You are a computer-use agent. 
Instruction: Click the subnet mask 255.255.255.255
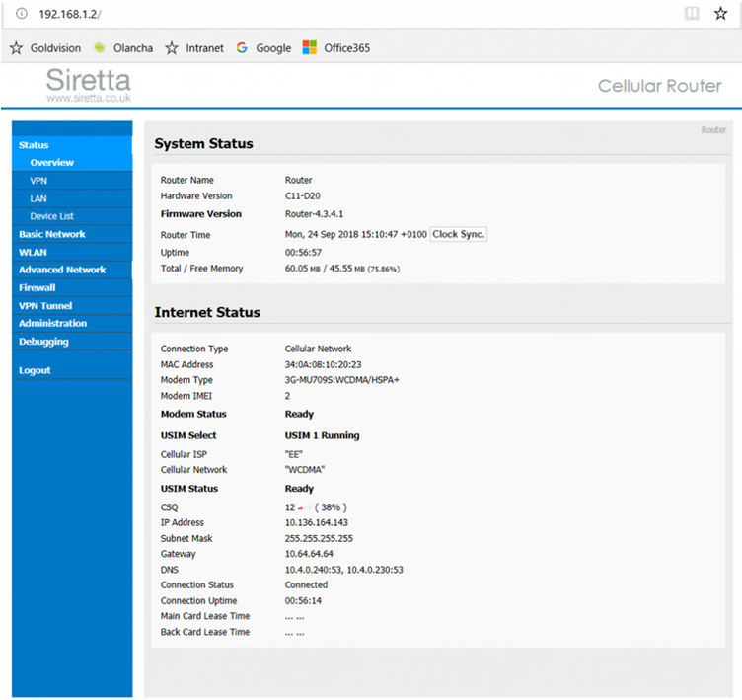(x=319, y=538)
